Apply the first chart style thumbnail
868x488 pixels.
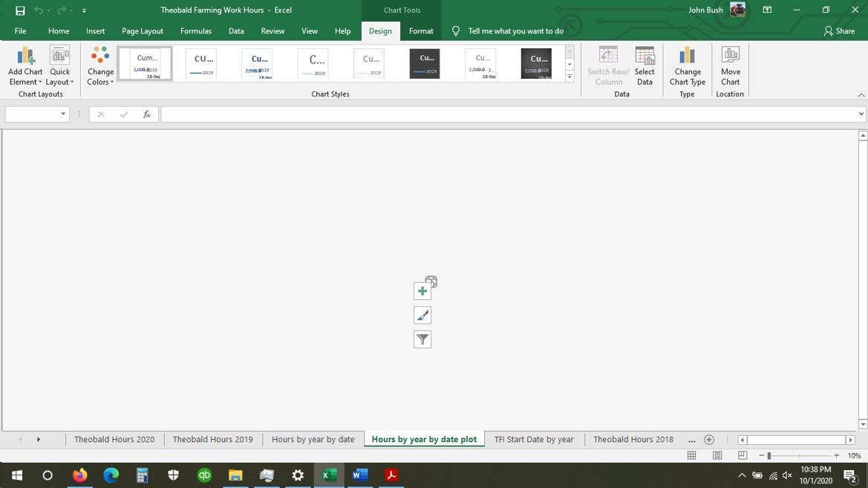(x=145, y=63)
